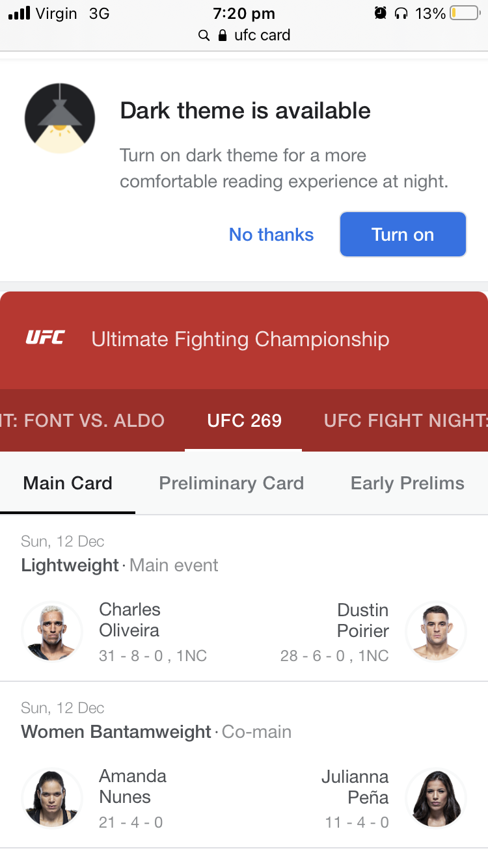Select the UFC 269 event tab
This screenshot has height=868, width=488.
click(244, 420)
